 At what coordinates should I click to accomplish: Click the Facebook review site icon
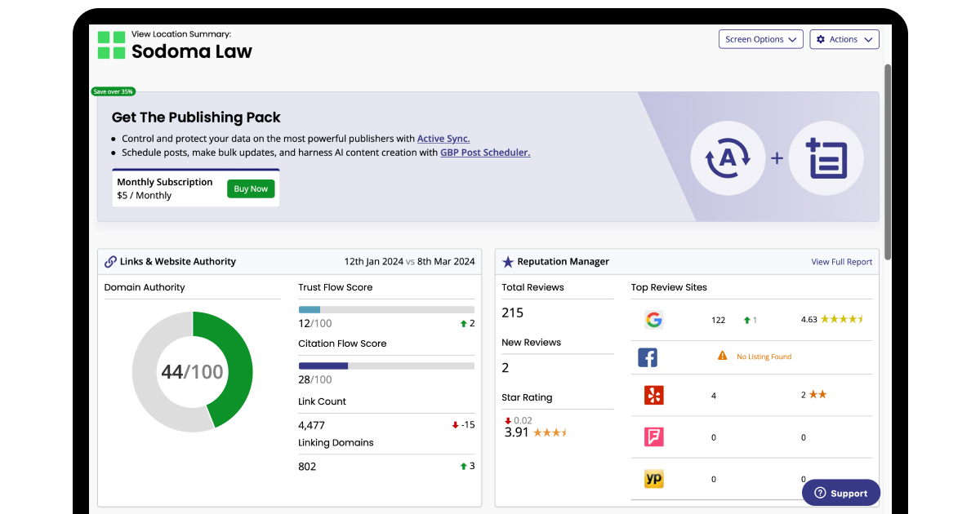click(x=648, y=357)
